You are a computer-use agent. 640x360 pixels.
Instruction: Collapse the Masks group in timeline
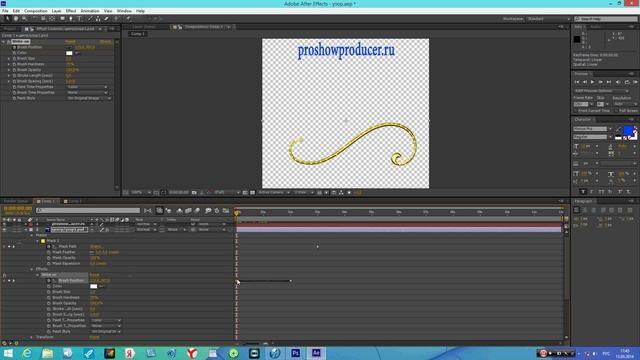coord(32,236)
